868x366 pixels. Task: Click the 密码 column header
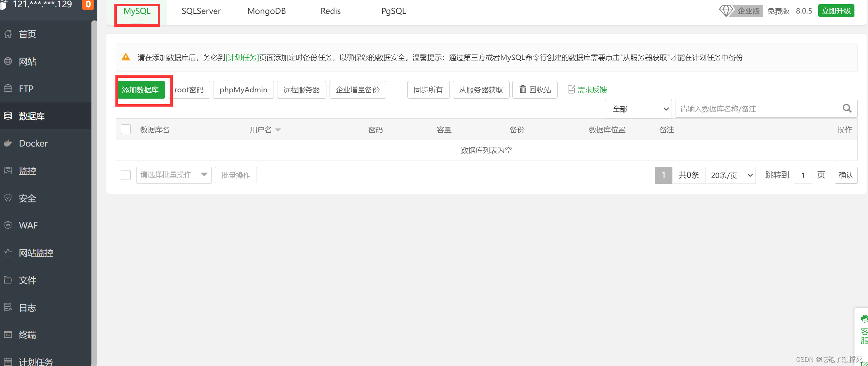tap(375, 130)
